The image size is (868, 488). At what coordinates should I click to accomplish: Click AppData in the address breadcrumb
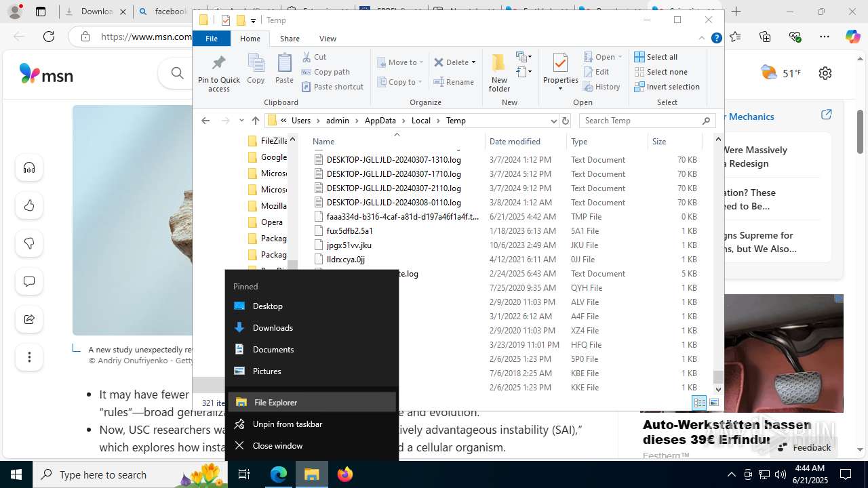tap(380, 121)
